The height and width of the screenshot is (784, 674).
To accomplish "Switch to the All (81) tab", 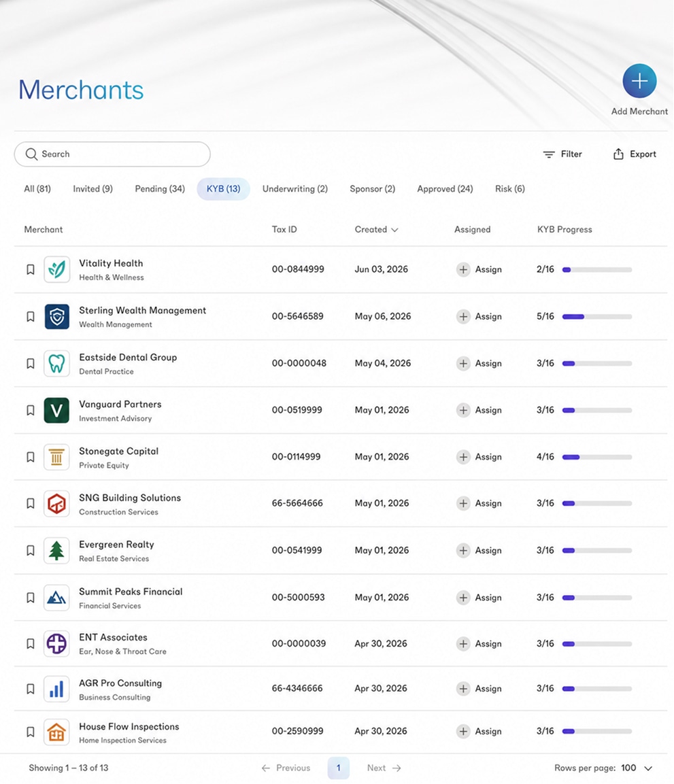I will tap(37, 189).
